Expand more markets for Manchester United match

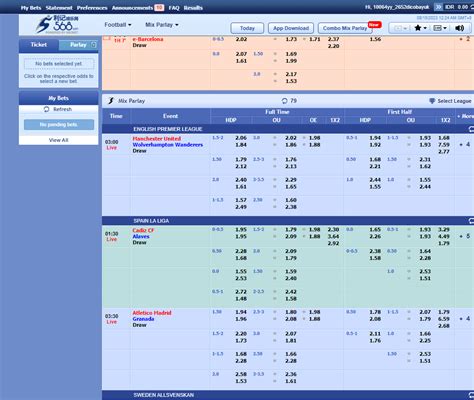tap(465, 145)
